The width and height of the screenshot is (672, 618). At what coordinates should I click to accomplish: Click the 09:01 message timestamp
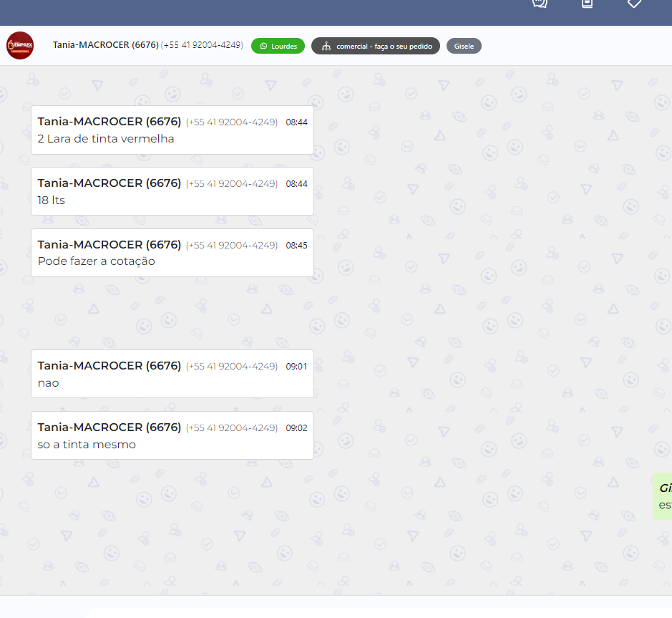(296, 366)
